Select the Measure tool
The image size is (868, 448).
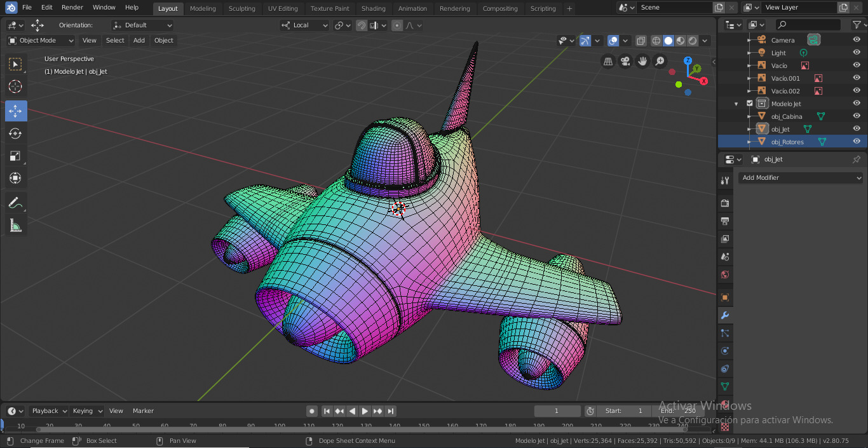pyautogui.click(x=16, y=226)
